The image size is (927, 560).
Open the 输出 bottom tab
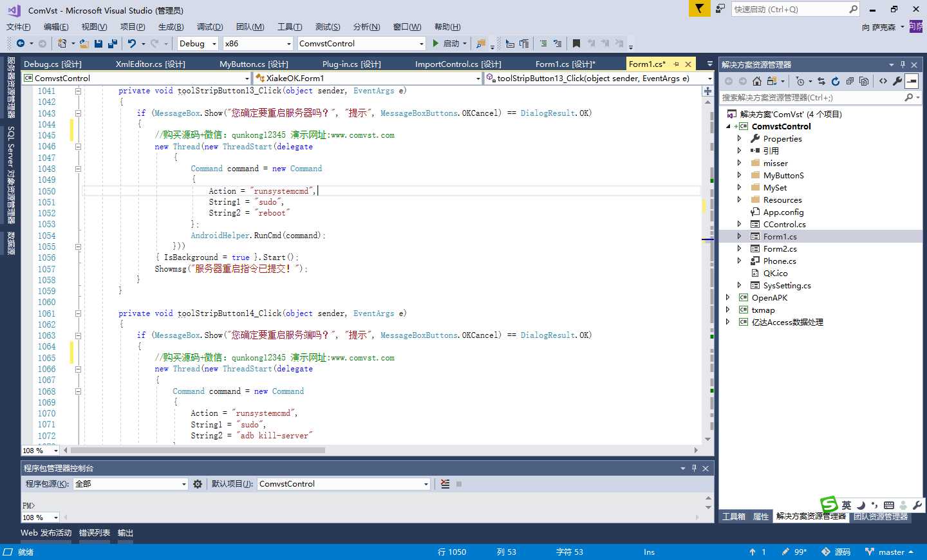126,533
